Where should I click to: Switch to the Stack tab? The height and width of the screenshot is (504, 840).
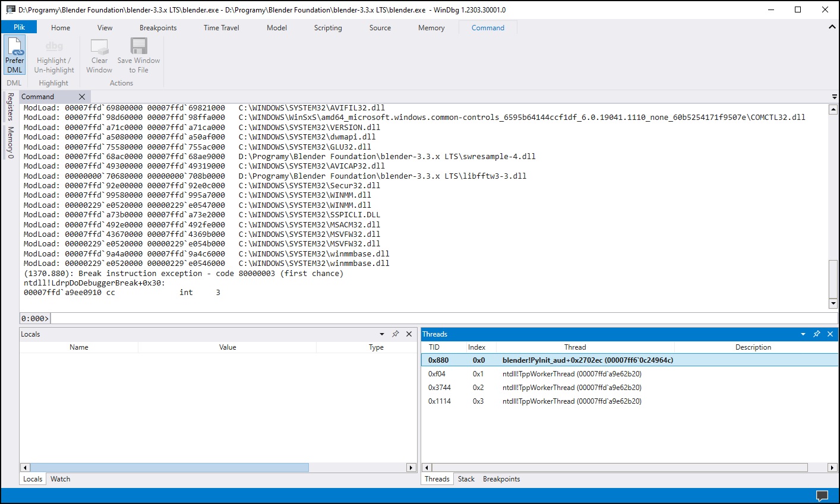pyautogui.click(x=466, y=478)
